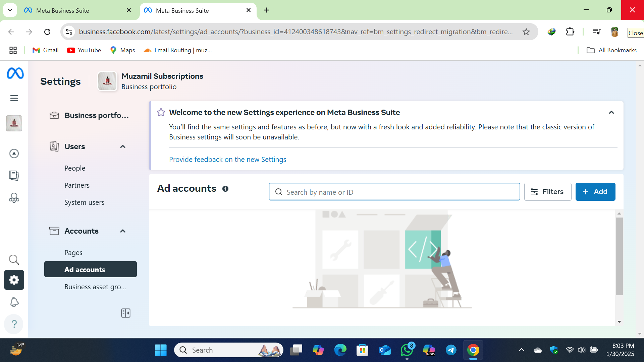This screenshot has height=362, width=644.
Task: Open the connected circles icon in sidebar
Action: (x=14, y=198)
